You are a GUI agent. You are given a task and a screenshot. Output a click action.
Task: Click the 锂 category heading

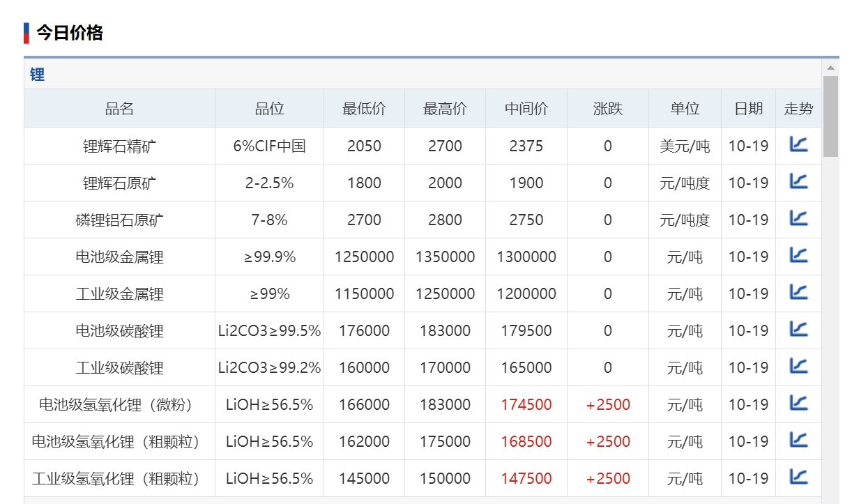coord(38,75)
